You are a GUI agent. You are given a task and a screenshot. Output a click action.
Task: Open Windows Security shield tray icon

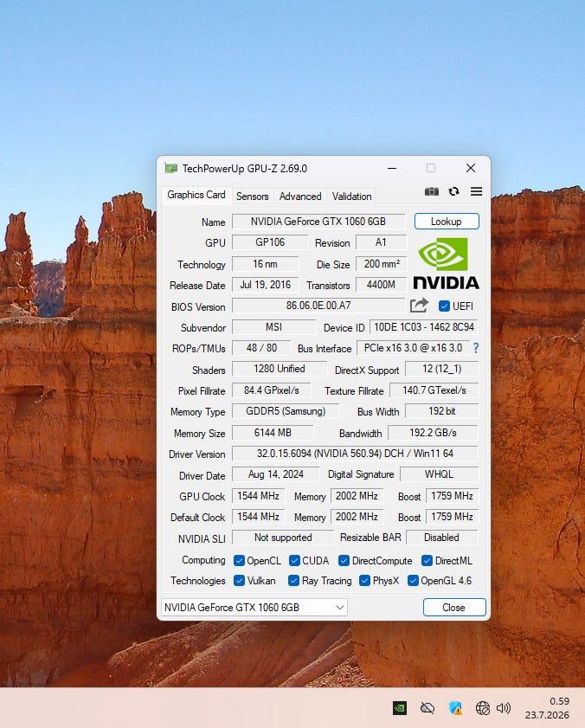[x=455, y=708]
